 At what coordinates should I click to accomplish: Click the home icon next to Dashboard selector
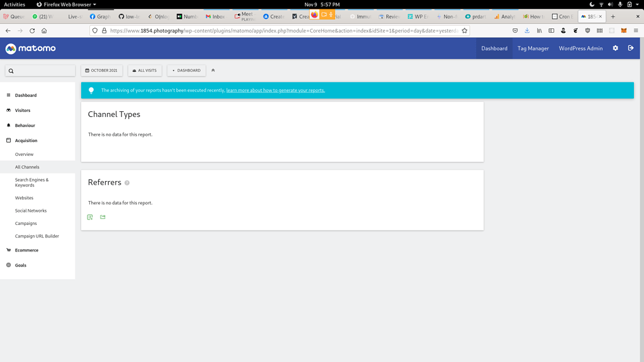(213, 70)
